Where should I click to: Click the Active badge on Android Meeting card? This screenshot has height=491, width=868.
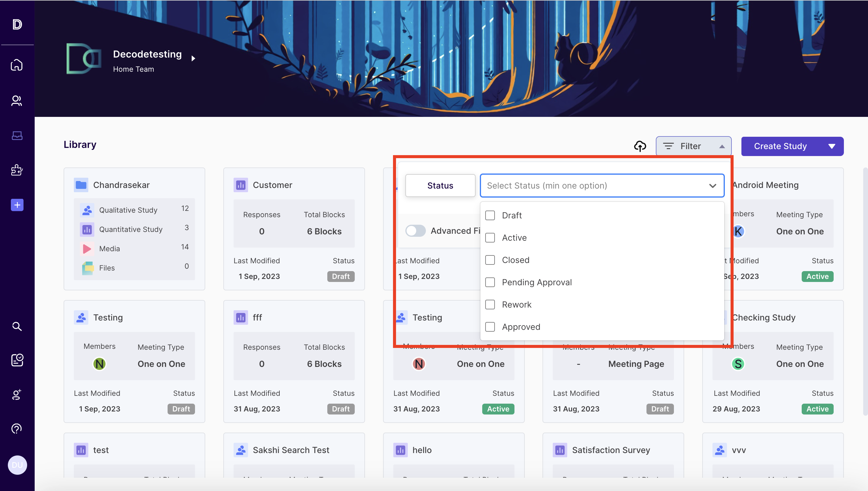pos(817,276)
